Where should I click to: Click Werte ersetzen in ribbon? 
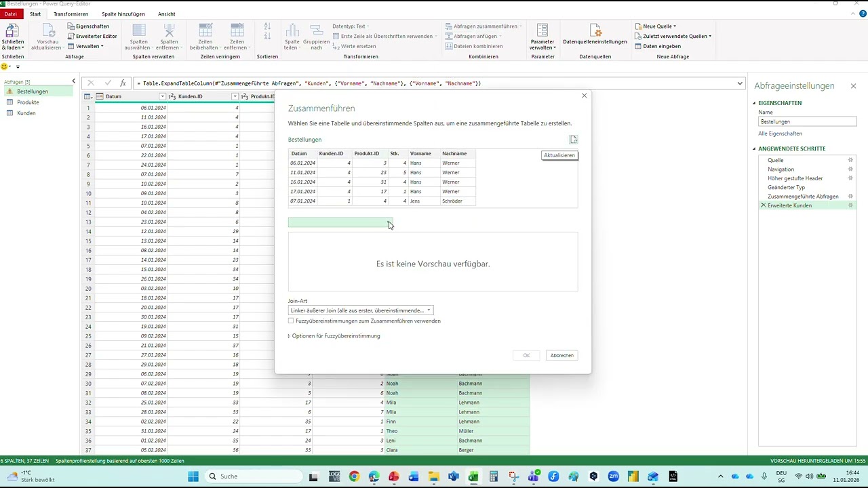tap(354, 46)
